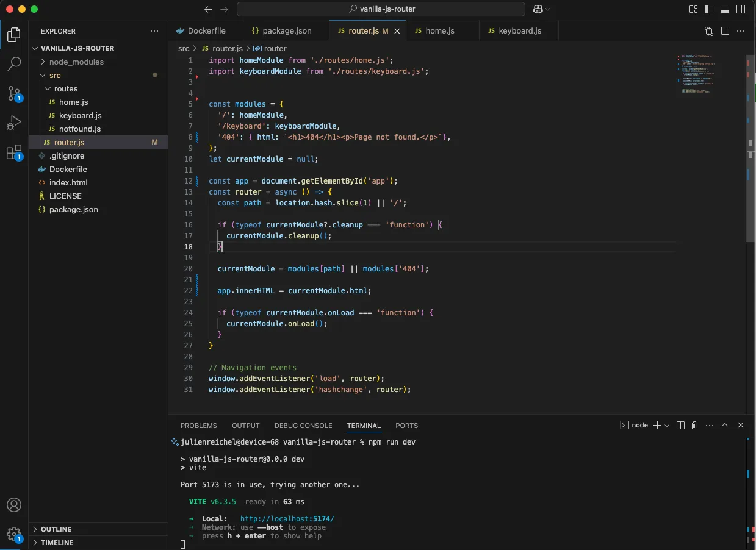
Task: Open Explorer views and more actions menu
Action: (154, 31)
